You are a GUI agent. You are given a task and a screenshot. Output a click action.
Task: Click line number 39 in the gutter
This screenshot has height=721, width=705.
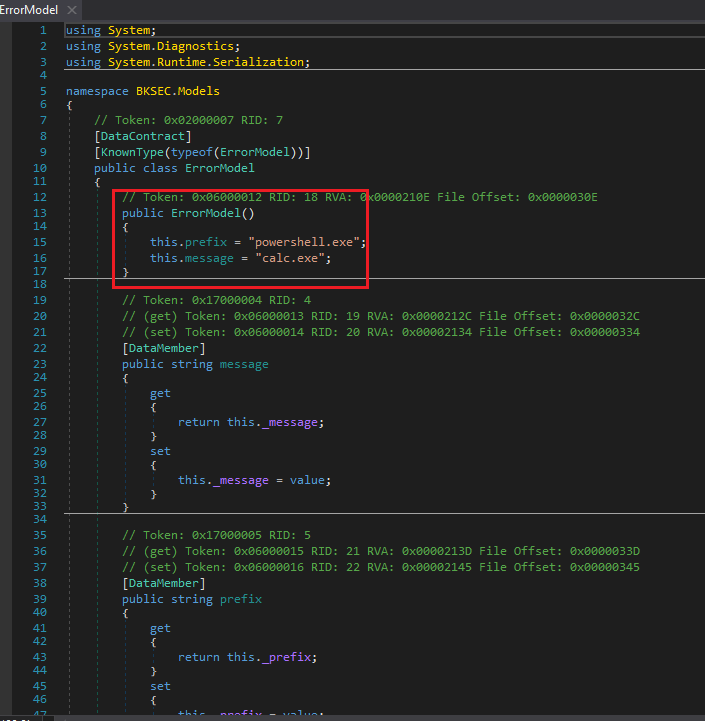coord(40,599)
